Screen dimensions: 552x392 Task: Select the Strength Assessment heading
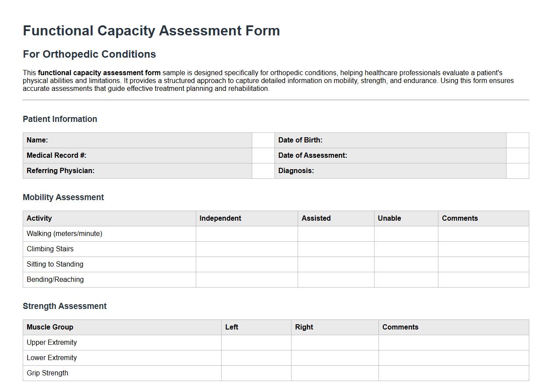point(65,306)
